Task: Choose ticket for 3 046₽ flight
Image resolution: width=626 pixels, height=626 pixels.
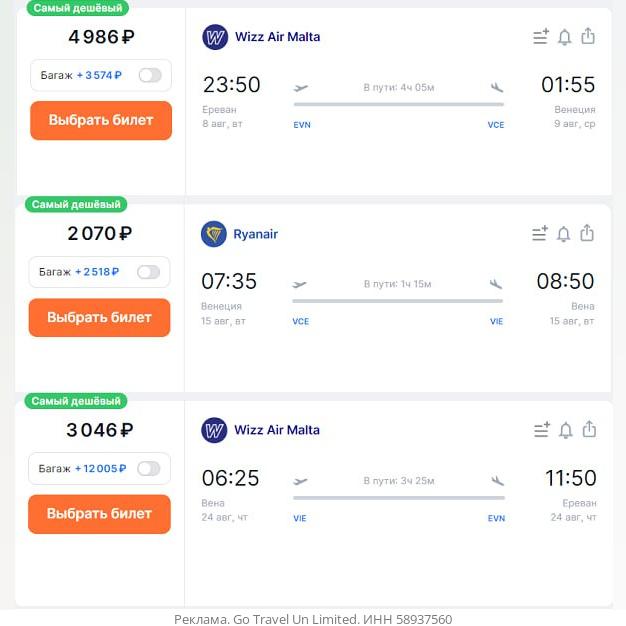Action: 100,514
